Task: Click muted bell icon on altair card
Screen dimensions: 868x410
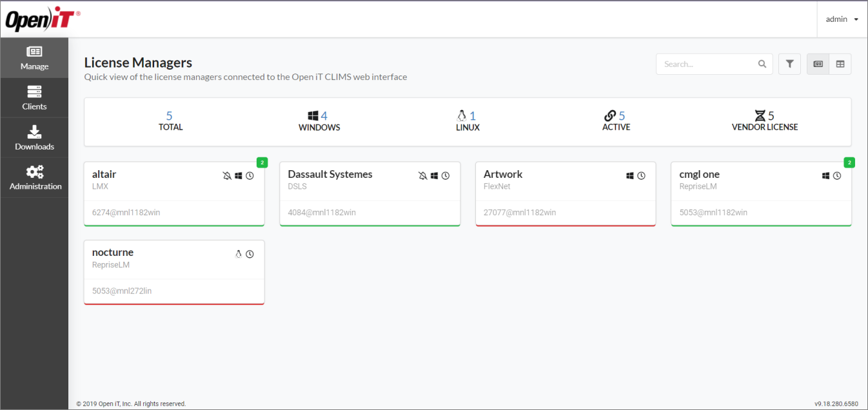Action: click(x=227, y=175)
